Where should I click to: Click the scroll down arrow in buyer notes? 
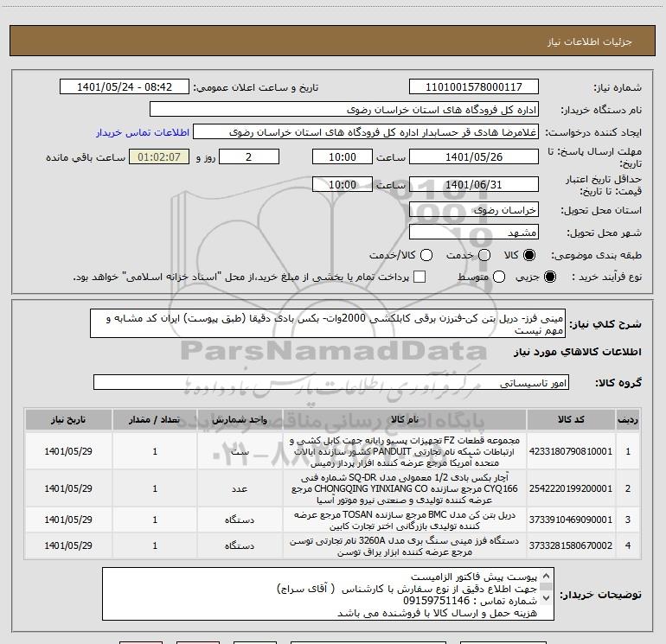pos(547,597)
